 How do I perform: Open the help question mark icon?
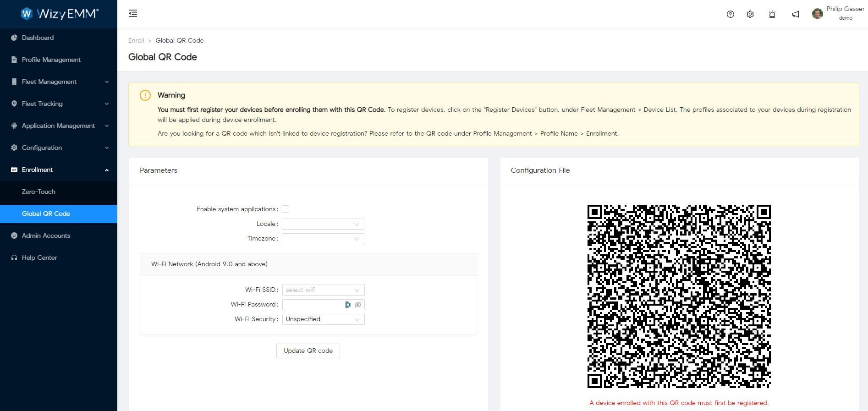pyautogui.click(x=731, y=14)
